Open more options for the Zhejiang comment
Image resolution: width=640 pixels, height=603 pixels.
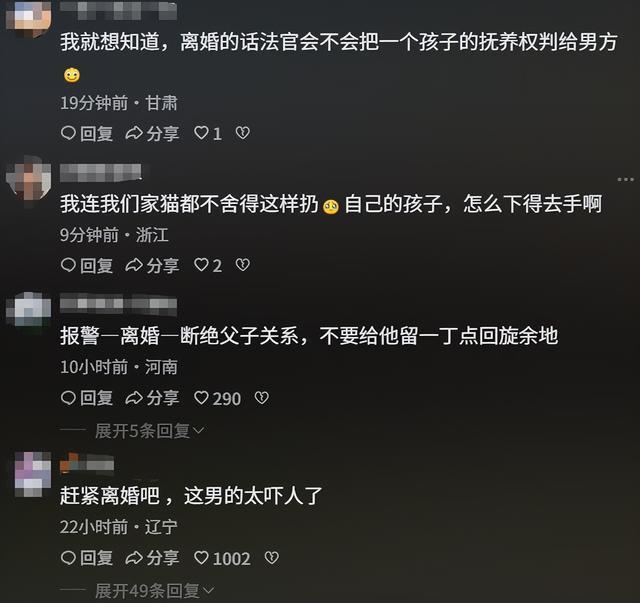(x=625, y=179)
